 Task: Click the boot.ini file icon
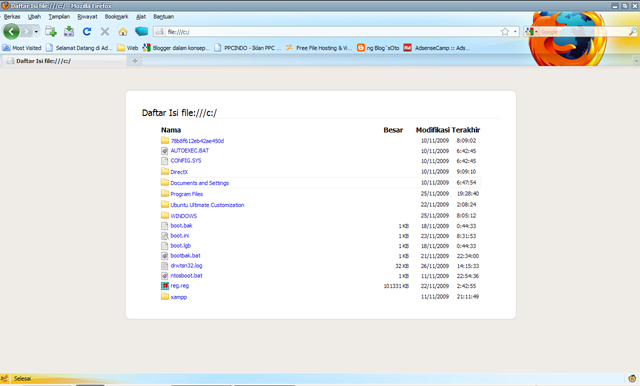164,236
